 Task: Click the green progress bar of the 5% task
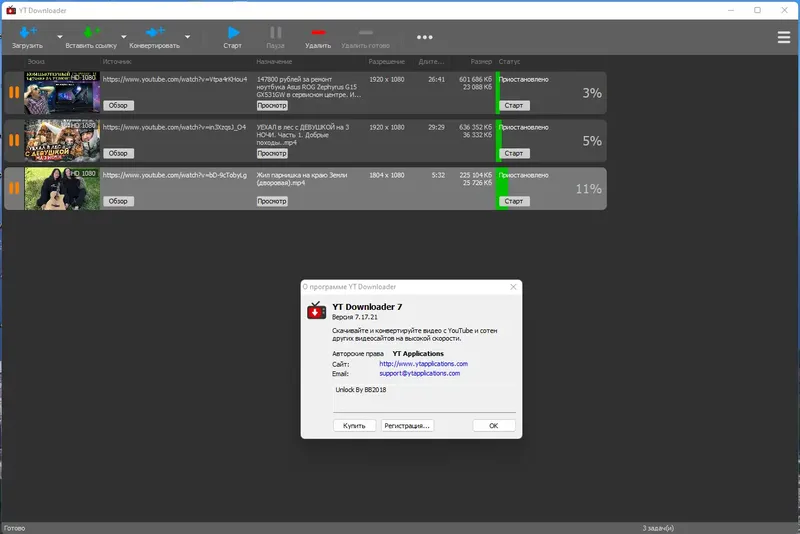(x=499, y=140)
